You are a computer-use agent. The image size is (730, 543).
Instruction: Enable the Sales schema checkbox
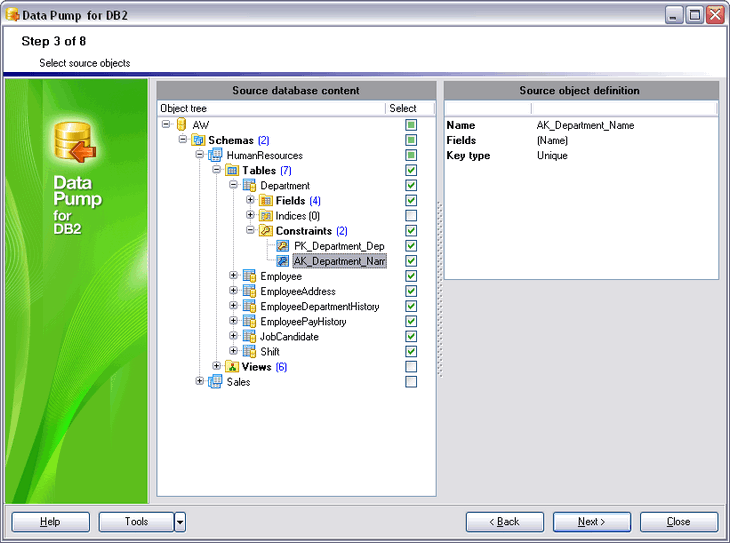coord(411,382)
